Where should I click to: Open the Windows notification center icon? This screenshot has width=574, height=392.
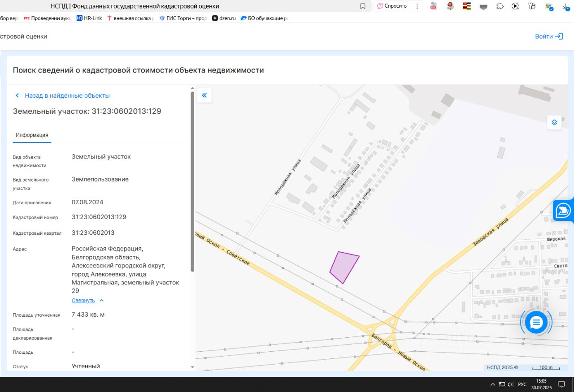(561, 384)
